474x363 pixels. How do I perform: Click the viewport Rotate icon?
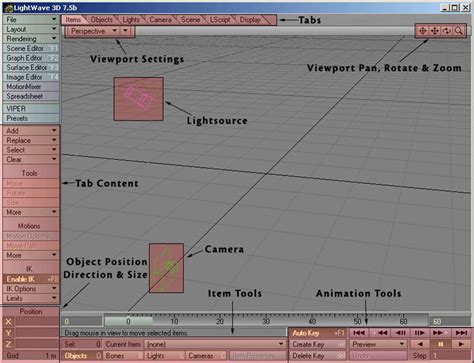447,31
